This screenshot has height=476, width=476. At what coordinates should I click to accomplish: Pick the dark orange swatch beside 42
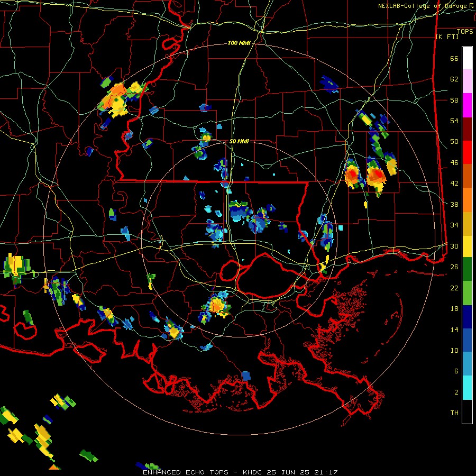467,176
